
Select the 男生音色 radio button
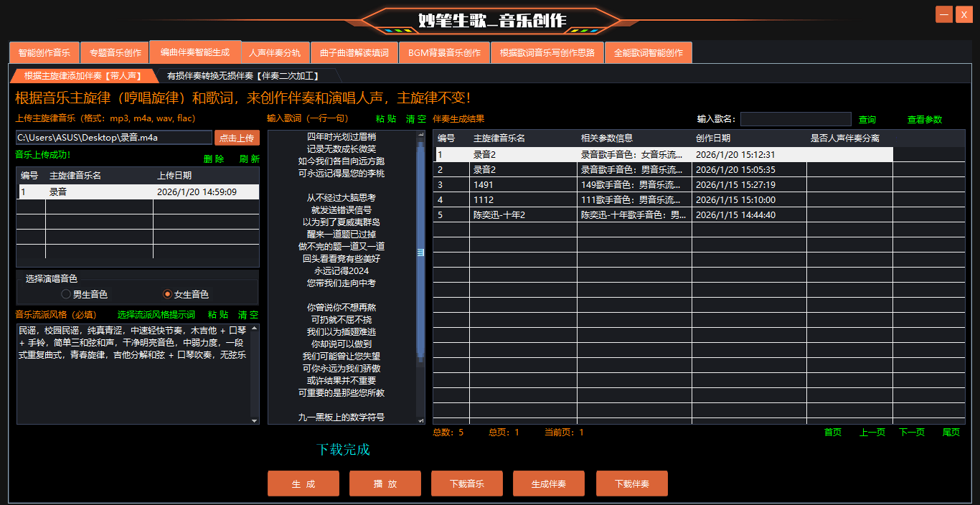tap(66, 294)
